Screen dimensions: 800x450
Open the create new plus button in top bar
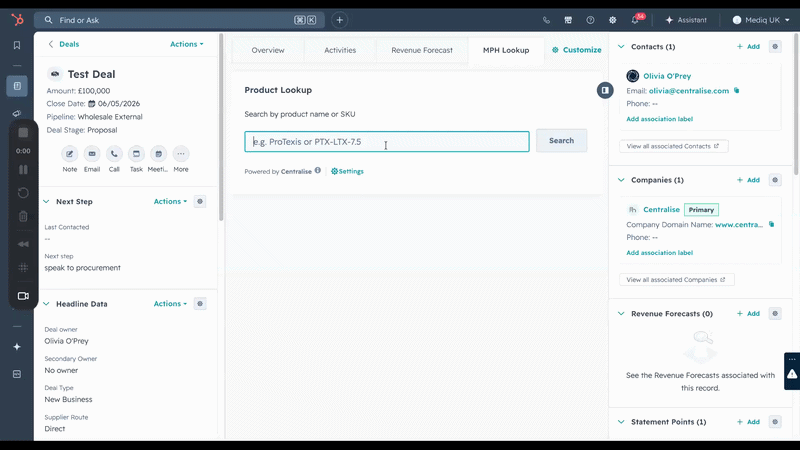pyautogui.click(x=339, y=20)
